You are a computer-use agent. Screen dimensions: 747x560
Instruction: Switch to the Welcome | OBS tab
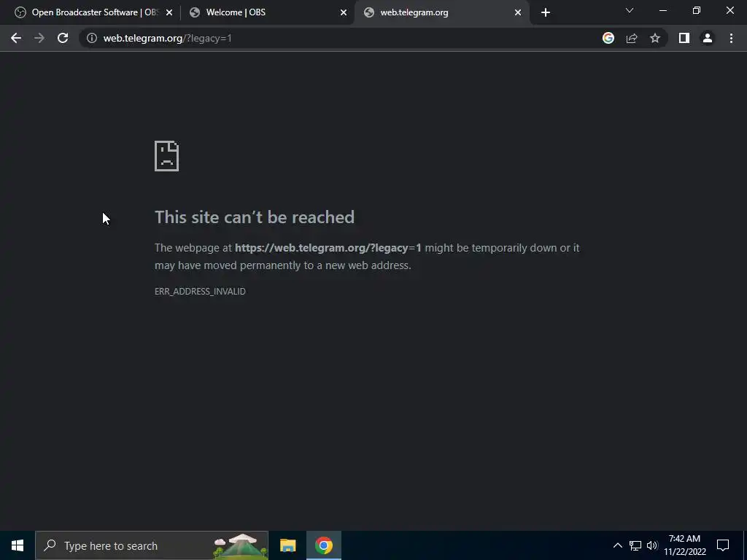coord(267,12)
